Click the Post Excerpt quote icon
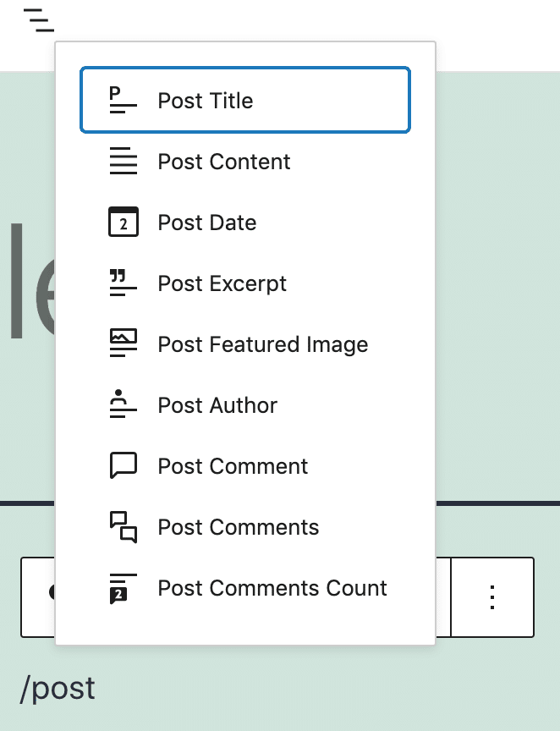 (124, 283)
